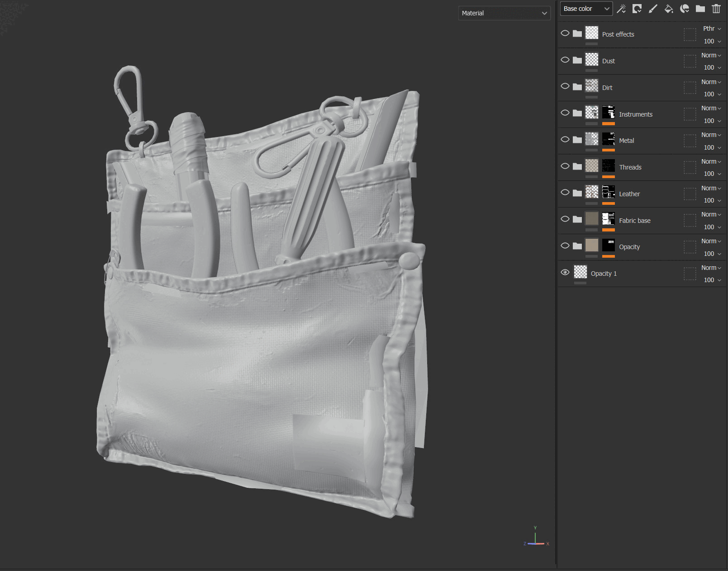
Task: Open Leather layer Norm blending dropdown
Action: [x=711, y=188]
